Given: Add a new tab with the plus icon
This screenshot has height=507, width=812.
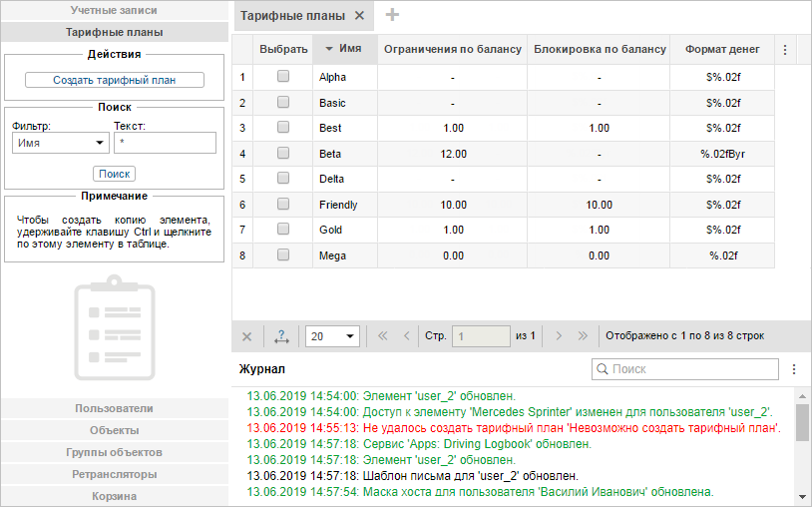Looking at the screenshot, I should tap(392, 15).
